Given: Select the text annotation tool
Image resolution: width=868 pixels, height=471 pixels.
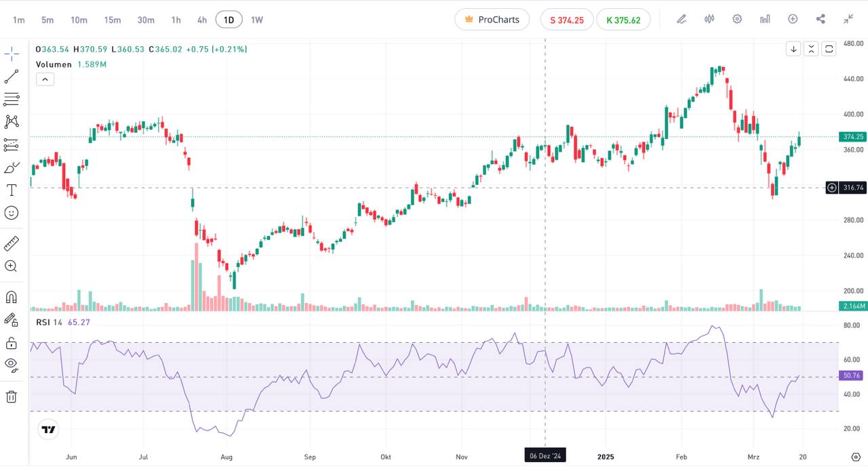Looking at the screenshot, I should (12, 190).
